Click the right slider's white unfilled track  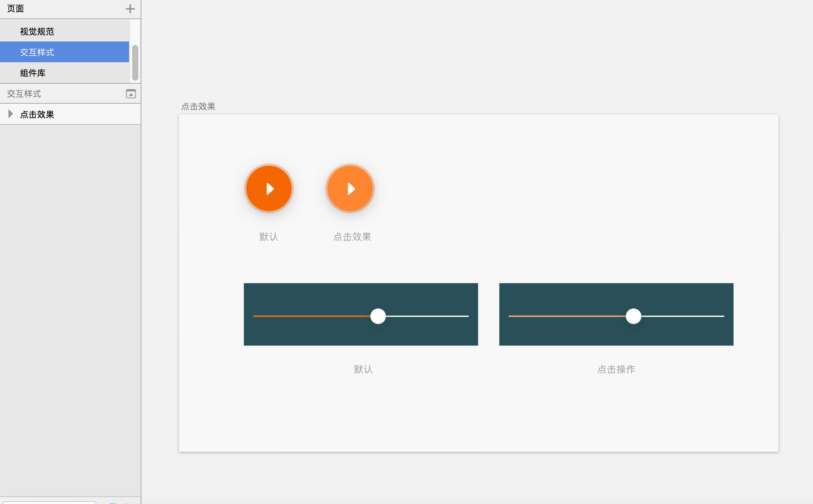tap(683, 316)
